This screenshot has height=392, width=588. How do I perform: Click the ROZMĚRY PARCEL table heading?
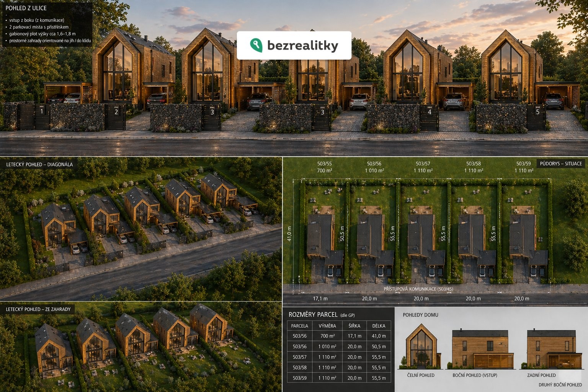pyautogui.click(x=313, y=315)
